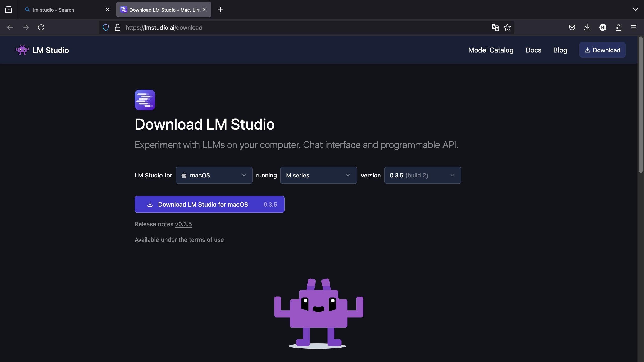644x362 pixels.
Task: Open the Model Catalog nav item
Action: 491,50
